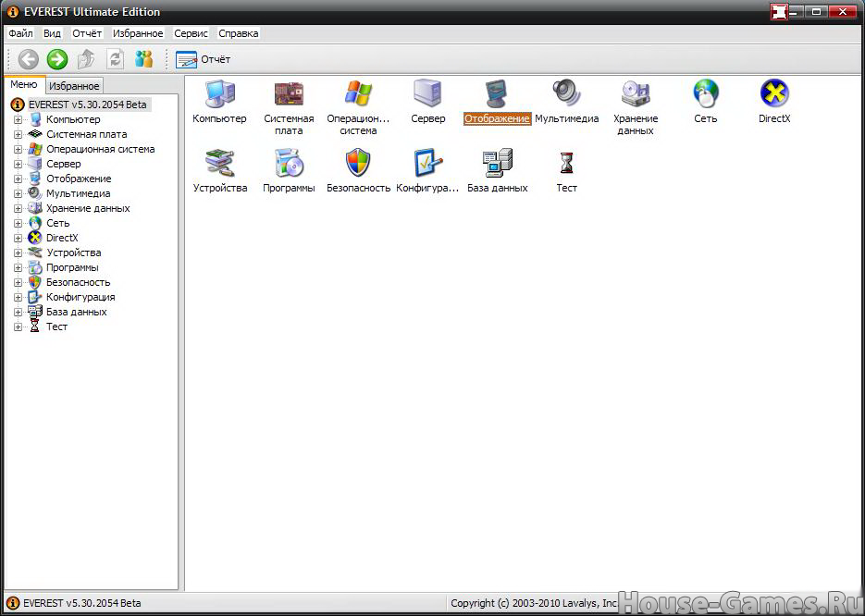Click status bar EVEREST v5.30.2054 Beta text
Screen dimensions: 865x616
point(81,603)
